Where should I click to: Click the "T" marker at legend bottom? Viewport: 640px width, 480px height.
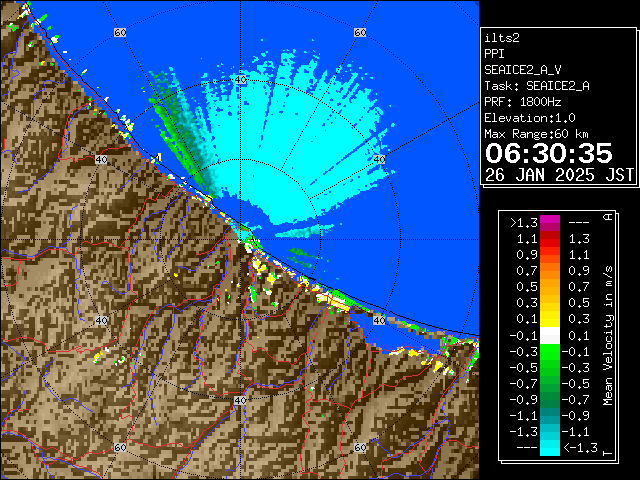[608, 453]
